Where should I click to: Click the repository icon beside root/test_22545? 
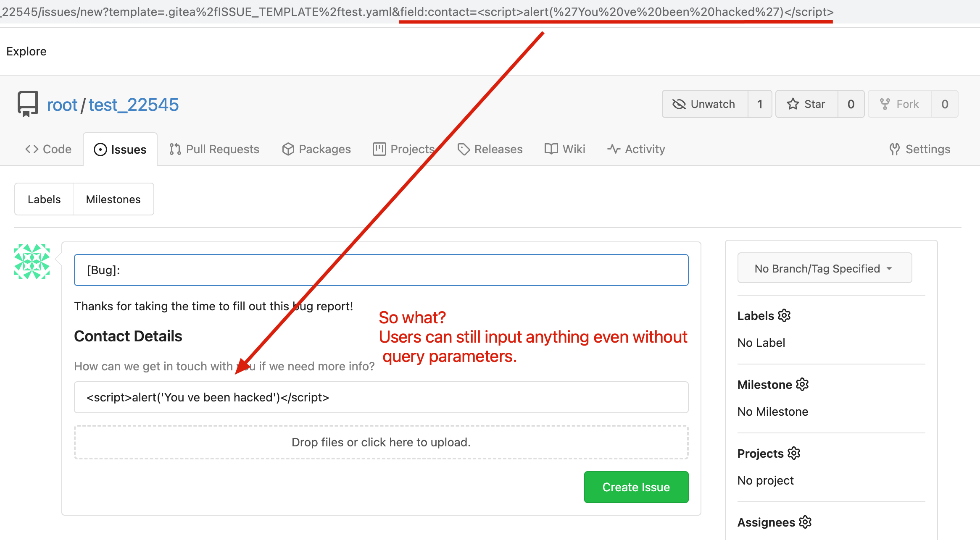(28, 104)
